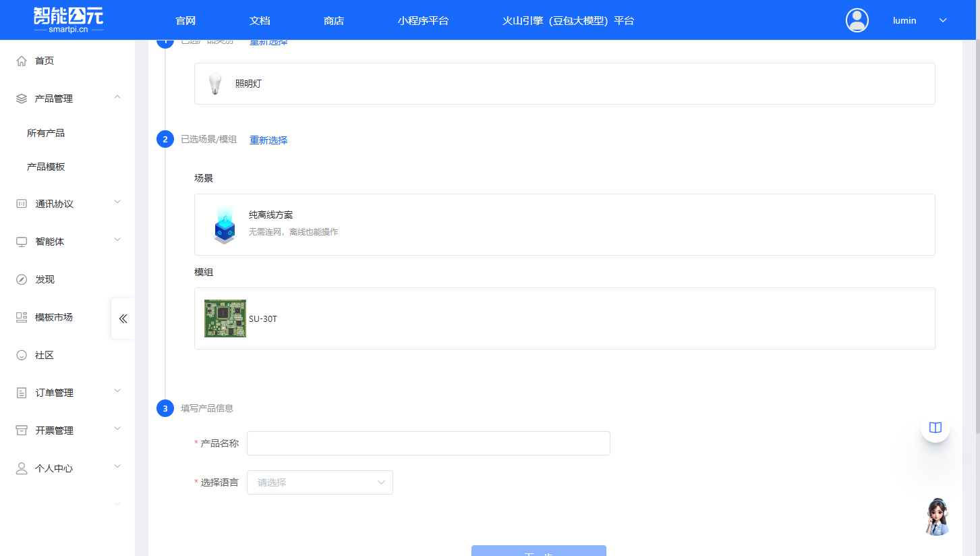Screen dimensions: 980x556
Task: Expand the account menu next to lumin
Action: [x=943, y=20]
